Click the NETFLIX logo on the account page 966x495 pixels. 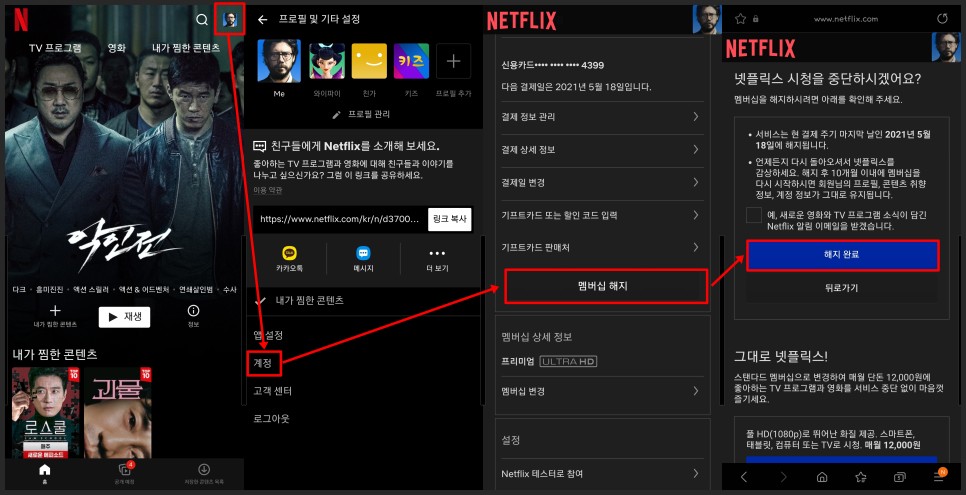(x=521, y=21)
